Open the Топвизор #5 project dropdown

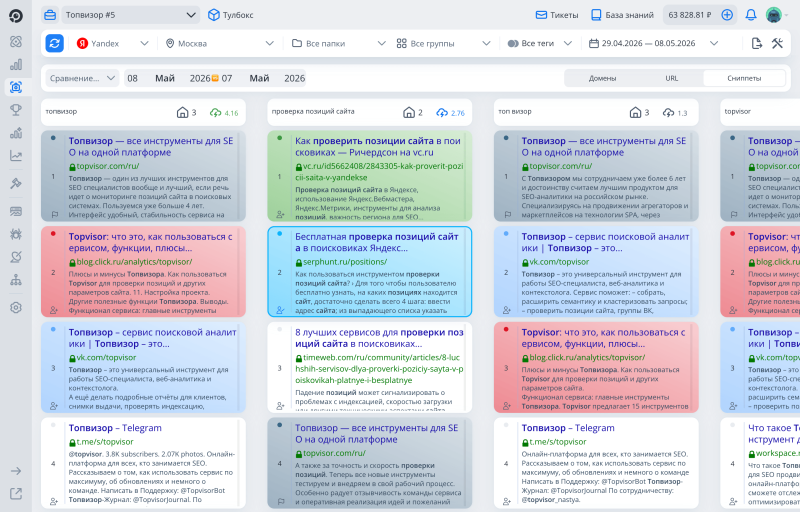(131, 15)
